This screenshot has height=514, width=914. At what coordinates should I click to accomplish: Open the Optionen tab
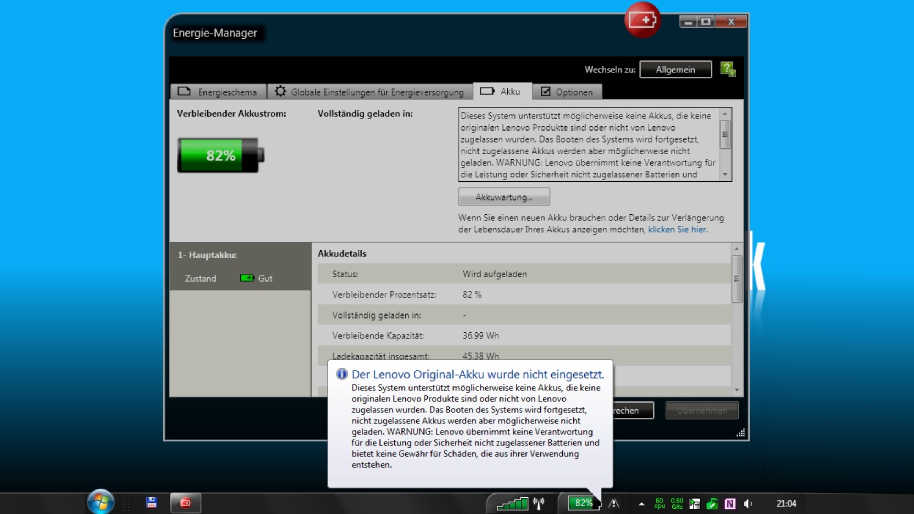(567, 92)
